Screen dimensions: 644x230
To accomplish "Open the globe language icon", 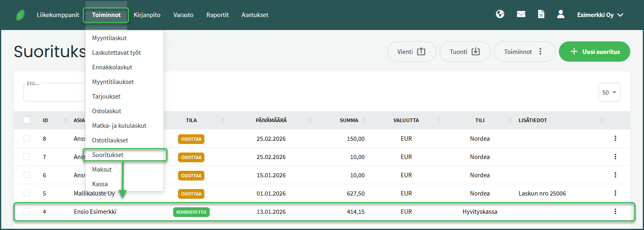I will [x=500, y=14].
